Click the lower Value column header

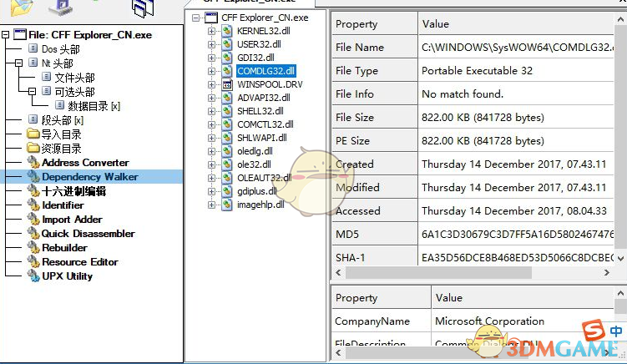coord(523,297)
